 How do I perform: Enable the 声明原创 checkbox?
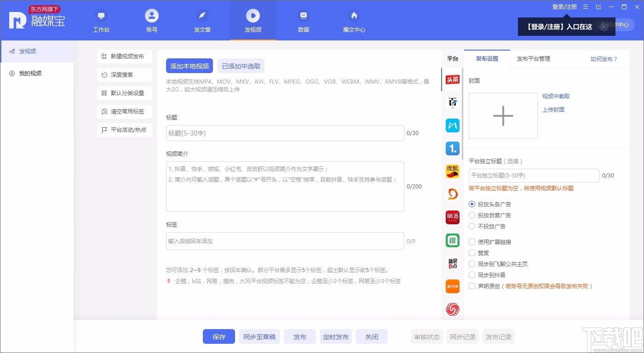point(472,286)
